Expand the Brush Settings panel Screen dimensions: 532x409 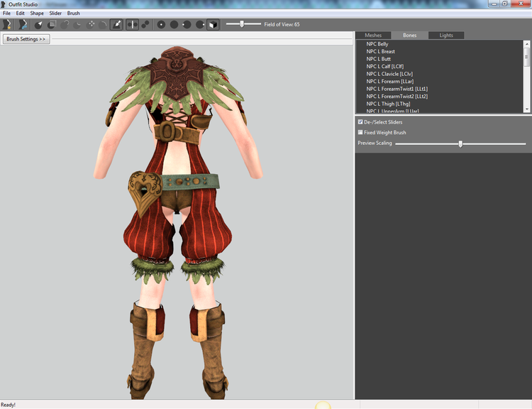point(26,39)
